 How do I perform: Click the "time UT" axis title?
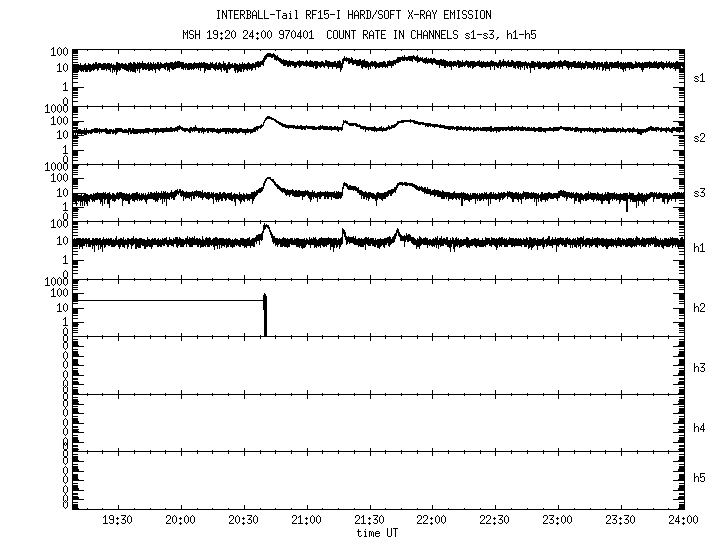coord(377,533)
